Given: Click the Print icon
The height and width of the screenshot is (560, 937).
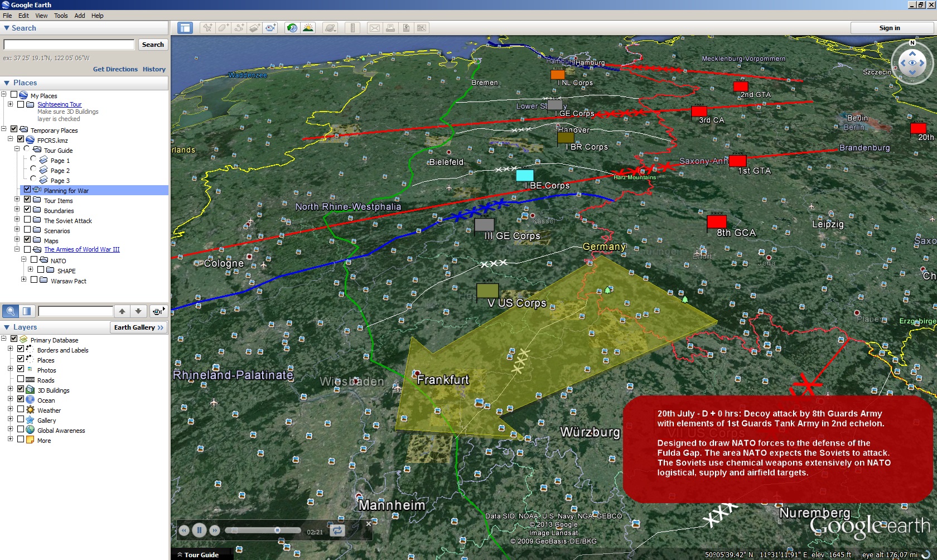Looking at the screenshot, I should [390, 28].
